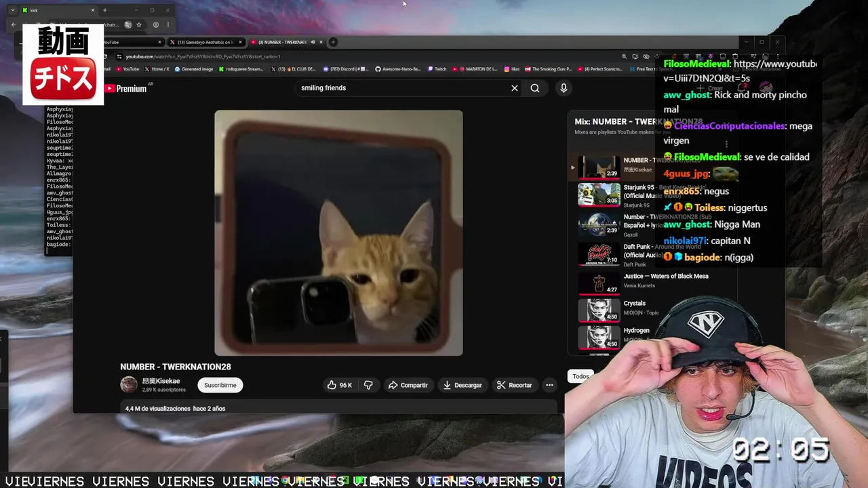Click the translate icon in the kick address bar
Viewport: 868px width, 488px height.
click(127, 25)
